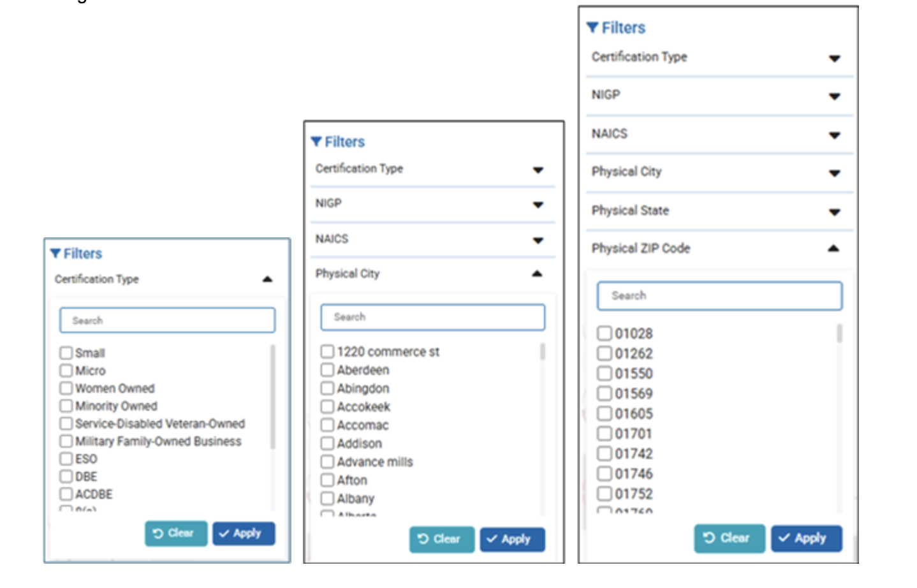
Task: Select the Albany city checkbox
Action: click(x=327, y=498)
